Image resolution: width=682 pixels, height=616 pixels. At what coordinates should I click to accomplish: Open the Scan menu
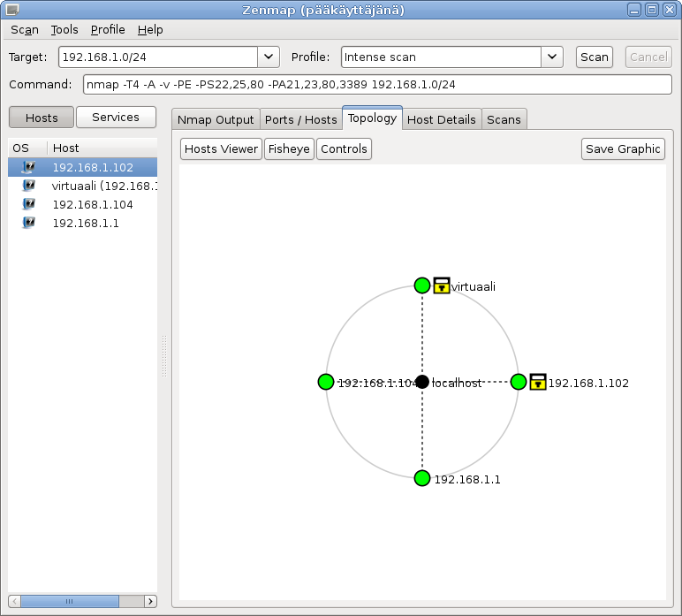point(25,29)
